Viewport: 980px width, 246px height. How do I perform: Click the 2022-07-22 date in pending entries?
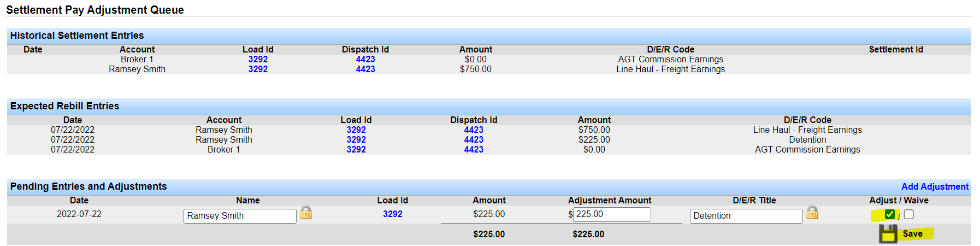(x=79, y=214)
